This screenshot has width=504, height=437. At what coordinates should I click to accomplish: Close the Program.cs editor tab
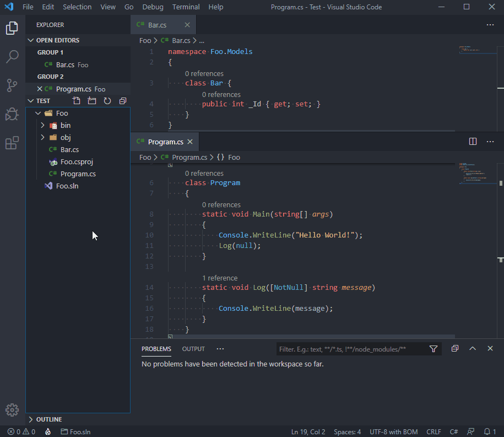(190, 142)
